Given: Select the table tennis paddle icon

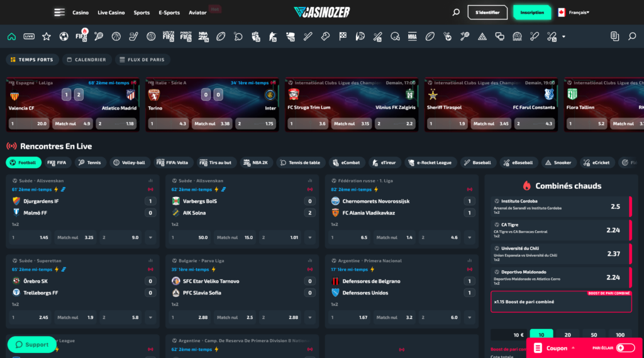Looking at the screenshot, I should point(238,36).
